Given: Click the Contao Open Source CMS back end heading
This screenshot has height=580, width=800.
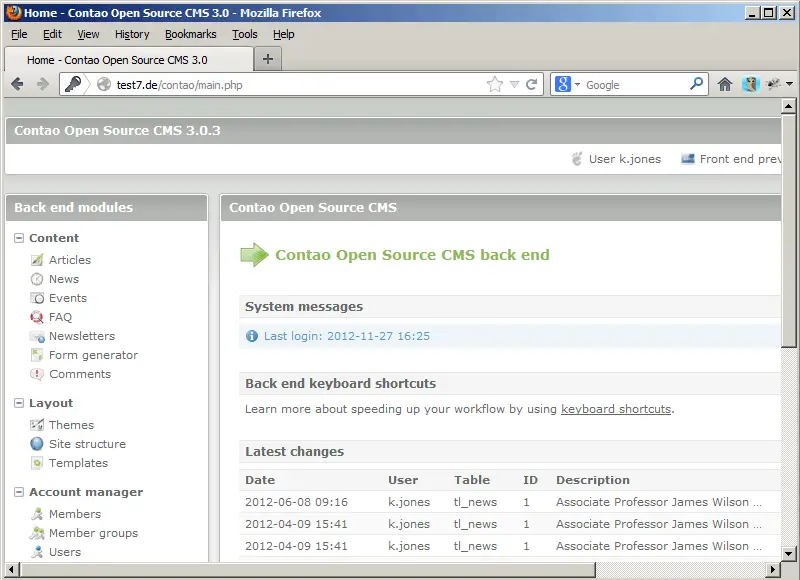Looking at the screenshot, I should click(x=412, y=255).
